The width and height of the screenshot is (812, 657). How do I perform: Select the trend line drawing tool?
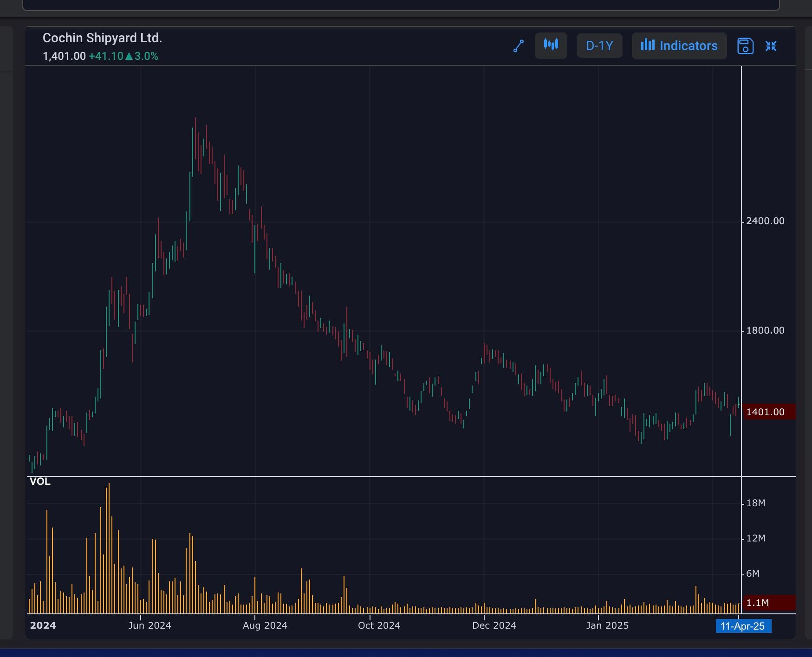coord(519,46)
